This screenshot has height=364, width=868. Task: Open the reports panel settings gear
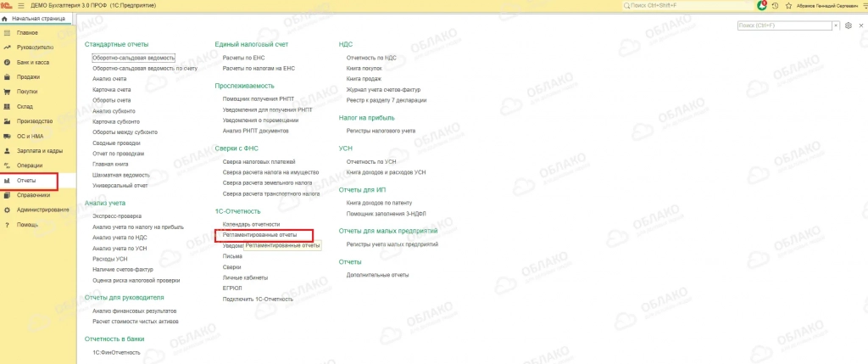pos(848,25)
